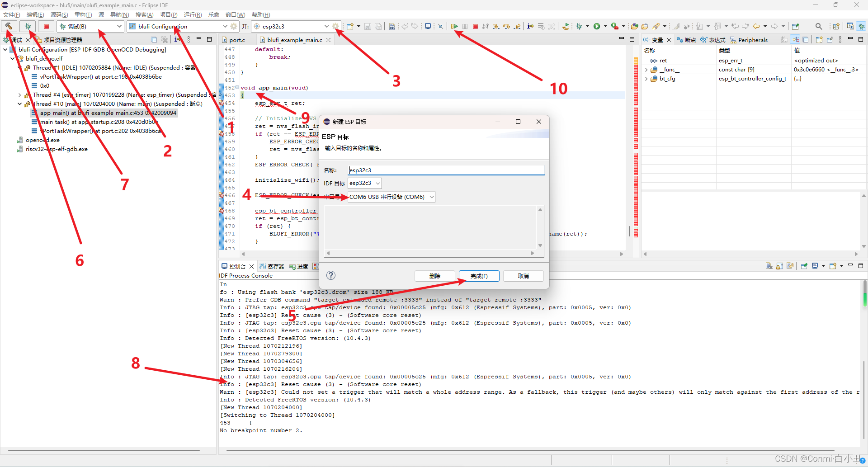Select the Step Over debug icon
Image resolution: width=868 pixels, height=467 pixels.
coord(507,26)
